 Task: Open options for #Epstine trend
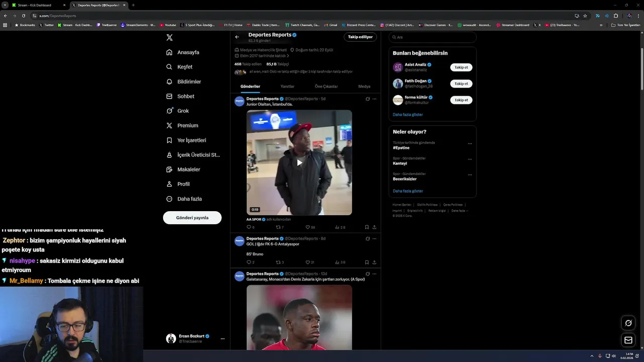click(x=470, y=144)
